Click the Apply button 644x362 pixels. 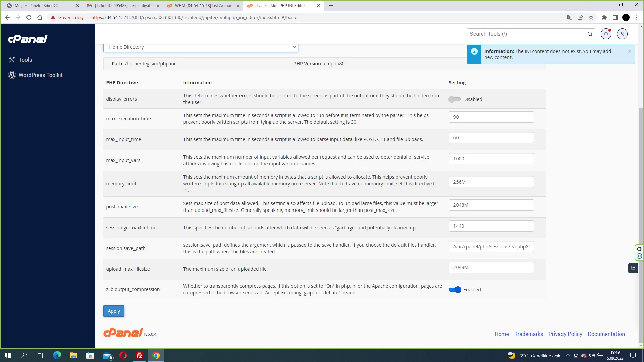pos(114,311)
